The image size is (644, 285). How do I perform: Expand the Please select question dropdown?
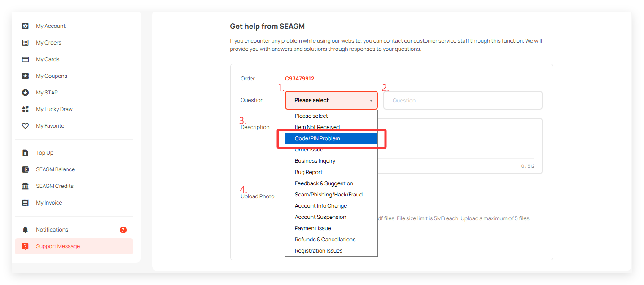pyautogui.click(x=331, y=100)
